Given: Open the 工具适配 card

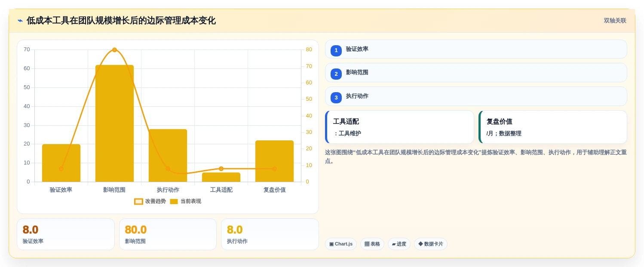Looking at the screenshot, I should click(x=399, y=127).
